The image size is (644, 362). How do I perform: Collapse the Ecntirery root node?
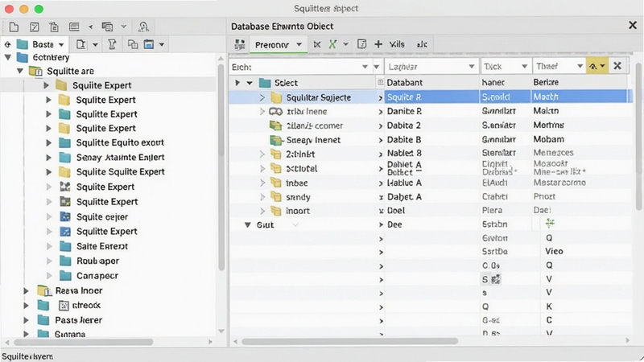(x=8, y=57)
